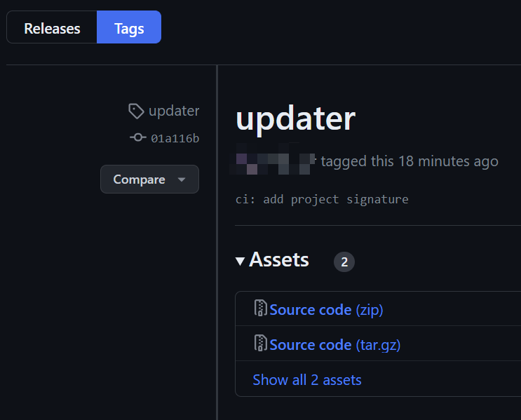Click the archive icon for Source code (tar.gz)
The image size is (521, 420).
(x=261, y=343)
